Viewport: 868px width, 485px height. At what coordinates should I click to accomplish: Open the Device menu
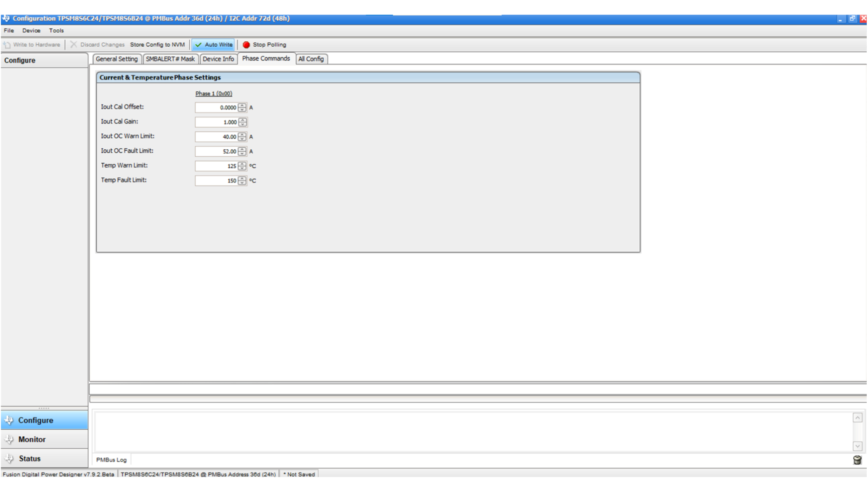pyautogui.click(x=31, y=30)
